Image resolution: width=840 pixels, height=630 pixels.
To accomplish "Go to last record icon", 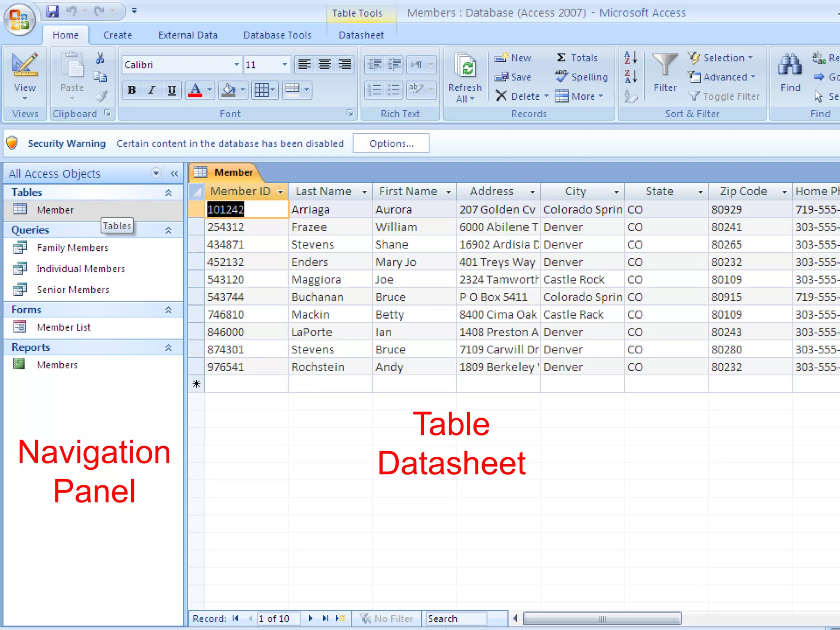I will 325,618.
